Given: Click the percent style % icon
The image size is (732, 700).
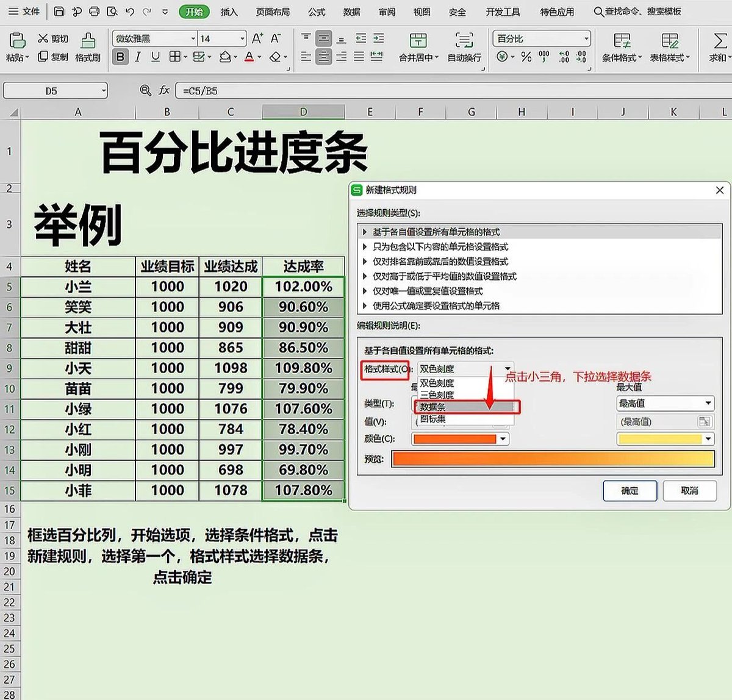Looking at the screenshot, I should click(526, 57).
